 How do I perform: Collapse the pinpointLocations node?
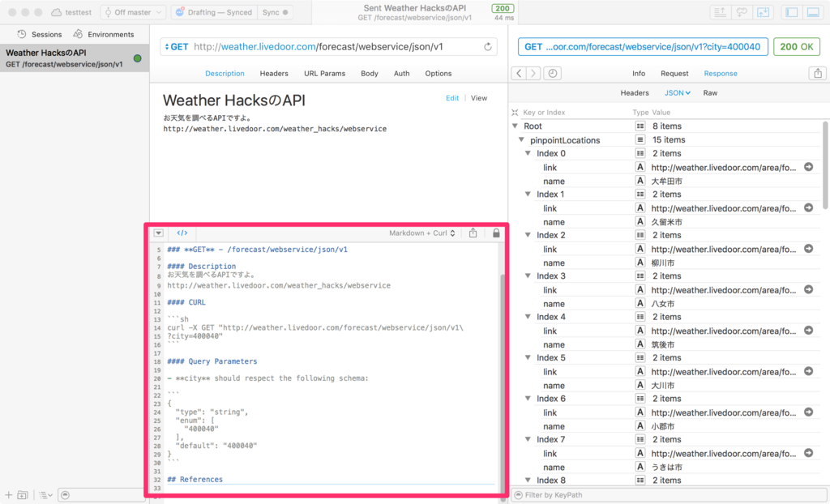pos(521,139)
